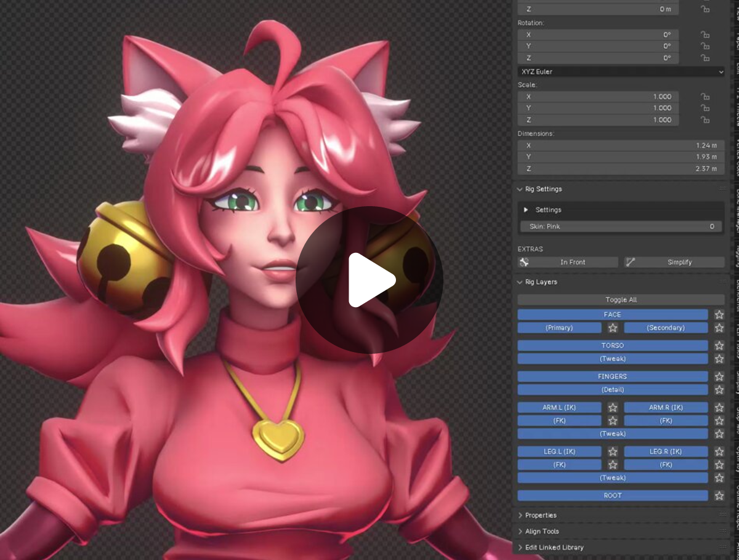Click the In Front button
The image size is (739, 560).
568,262
